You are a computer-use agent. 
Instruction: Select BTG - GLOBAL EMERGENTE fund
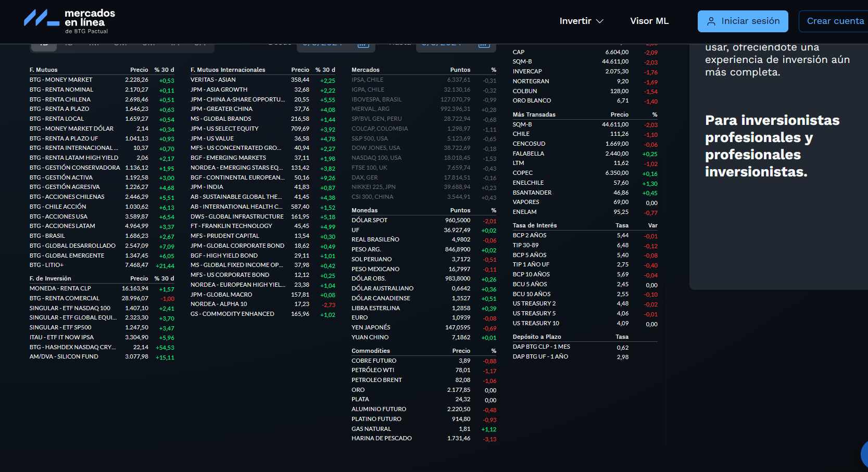coord(102,256)
